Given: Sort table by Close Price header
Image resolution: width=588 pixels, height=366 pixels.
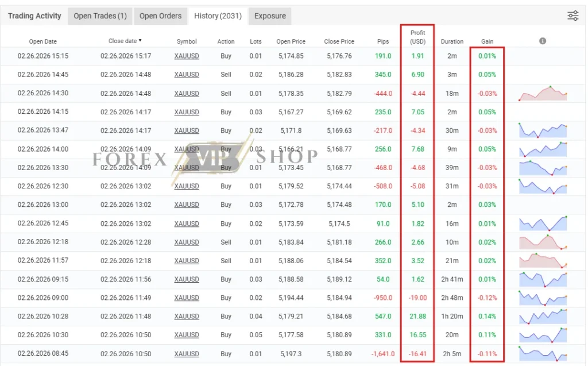Looking at the screenshot, I should pos(339,41).
